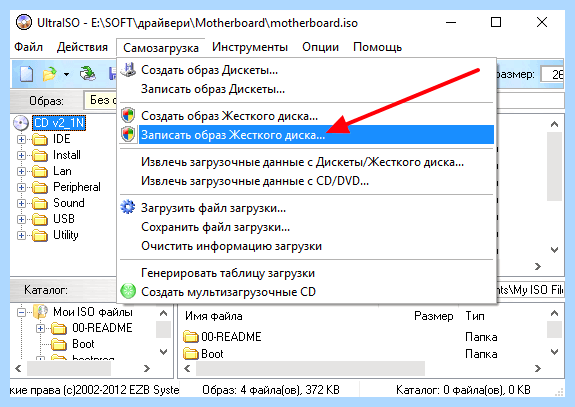Viewport: 575px width, 407px height.
Task: Click the Размер column header
Action: pyautogui.click(x=433, y=316)
